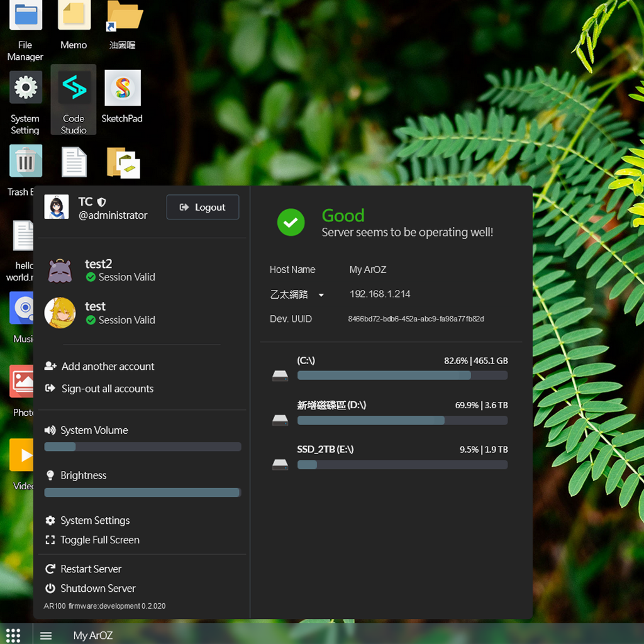This screenshot has height=644, width=644.
Task: Adjust the System Volume slider
Action: 142,447
